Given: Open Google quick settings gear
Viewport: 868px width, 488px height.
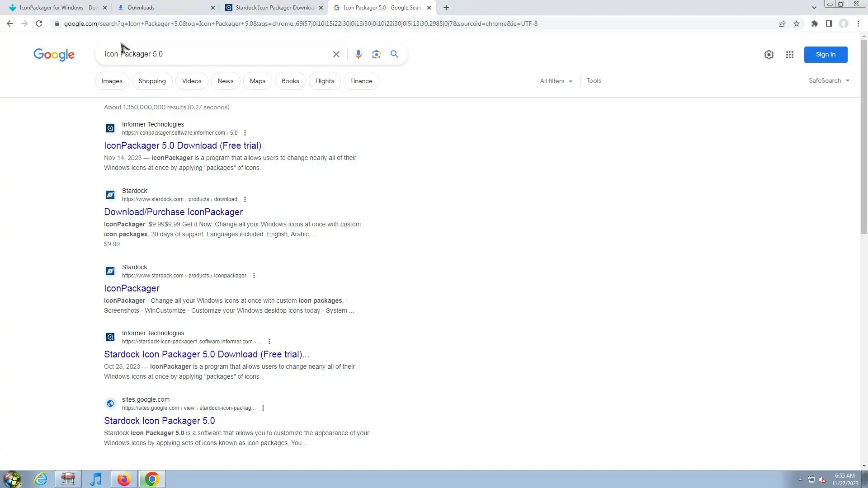Looking at the screenshot, I should click(x=769, y=55).
